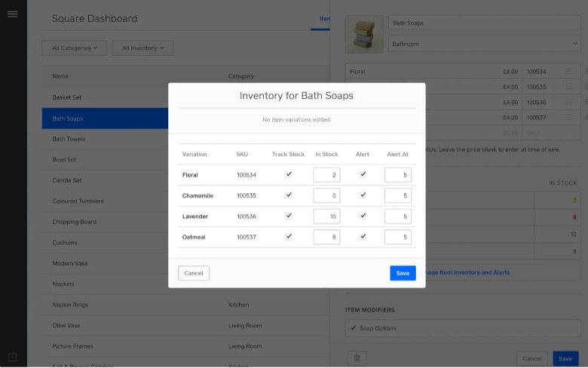The image size is (588, 368).
Task: Toggle Alert checkbox for Lavender
Action: [x=363, y=216]
